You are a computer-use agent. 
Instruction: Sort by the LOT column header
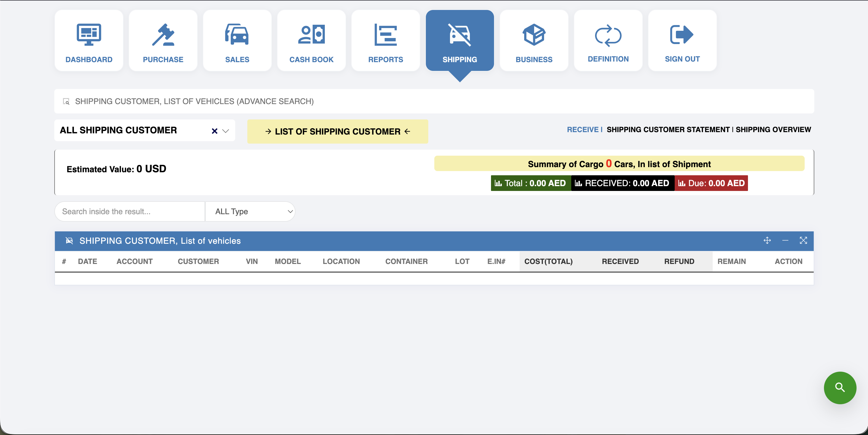[x=462, y=262]
